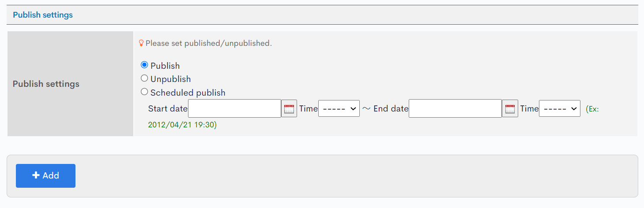This screenshot has height=208, width=644.
Task: Select the Publish radio button
Action: pos(144,65)
